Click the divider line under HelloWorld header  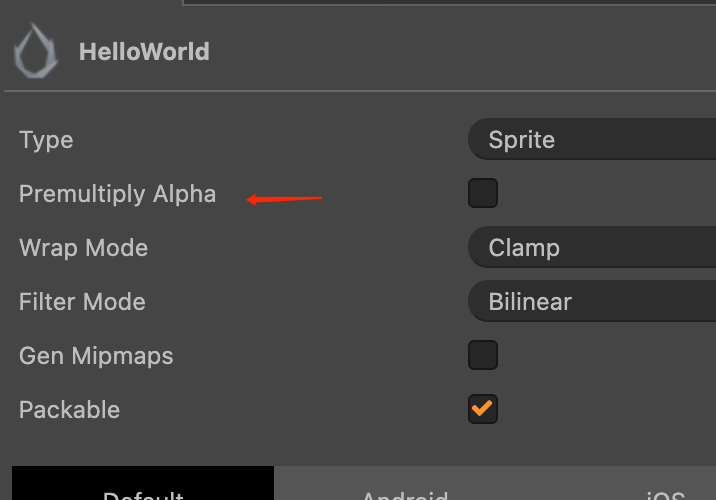[x=360, y=91]
